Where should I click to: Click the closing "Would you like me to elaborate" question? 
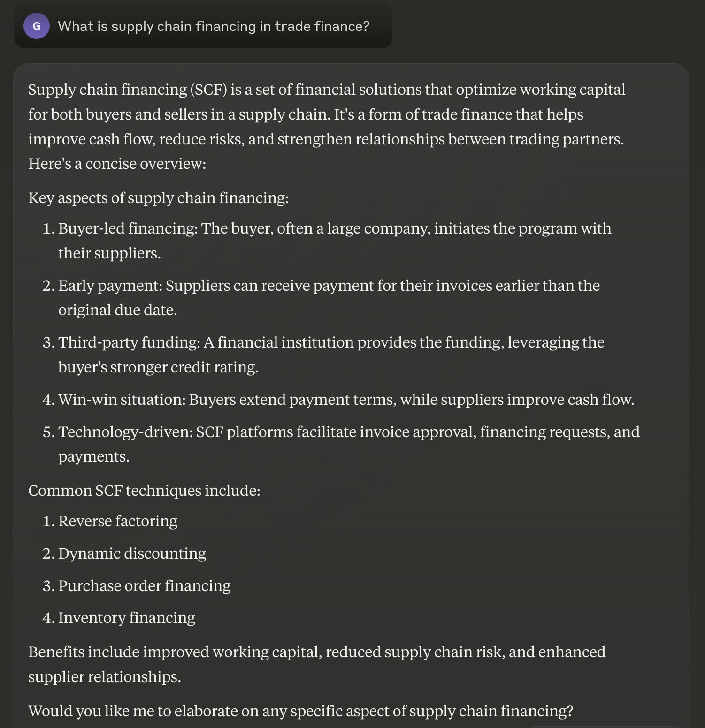pos(300,711)
